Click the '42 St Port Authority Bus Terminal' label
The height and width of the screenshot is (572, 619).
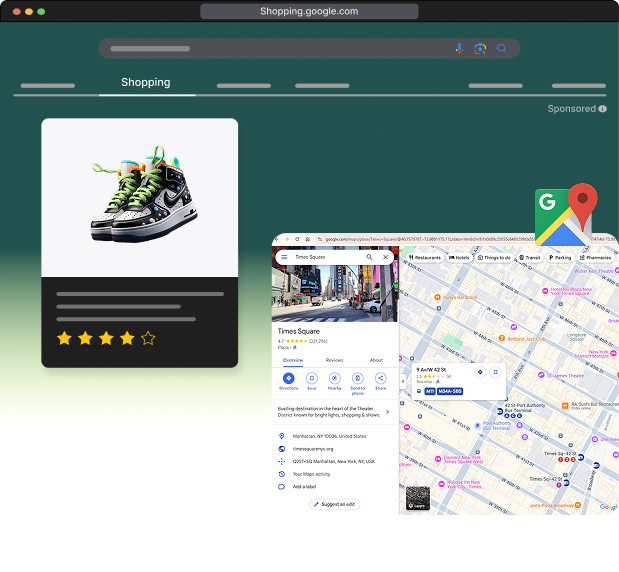(x=524, y=408)
